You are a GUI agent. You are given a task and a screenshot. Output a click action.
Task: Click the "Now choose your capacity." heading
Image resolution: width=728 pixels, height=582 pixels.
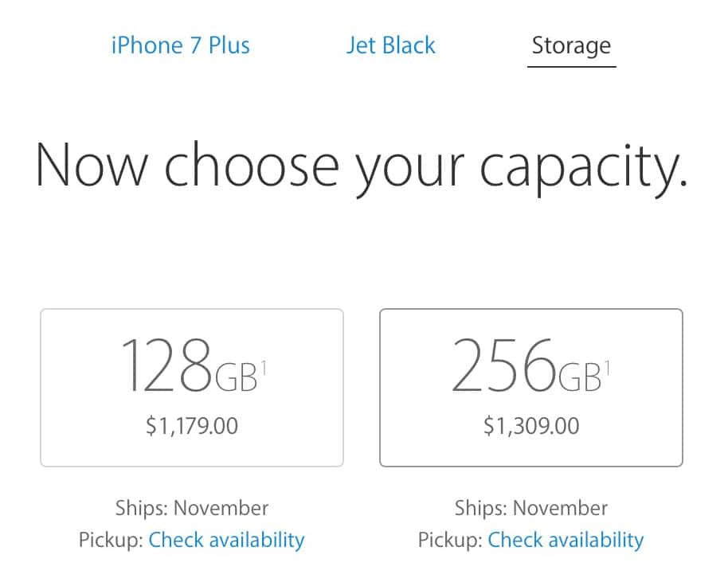point(362,165)
